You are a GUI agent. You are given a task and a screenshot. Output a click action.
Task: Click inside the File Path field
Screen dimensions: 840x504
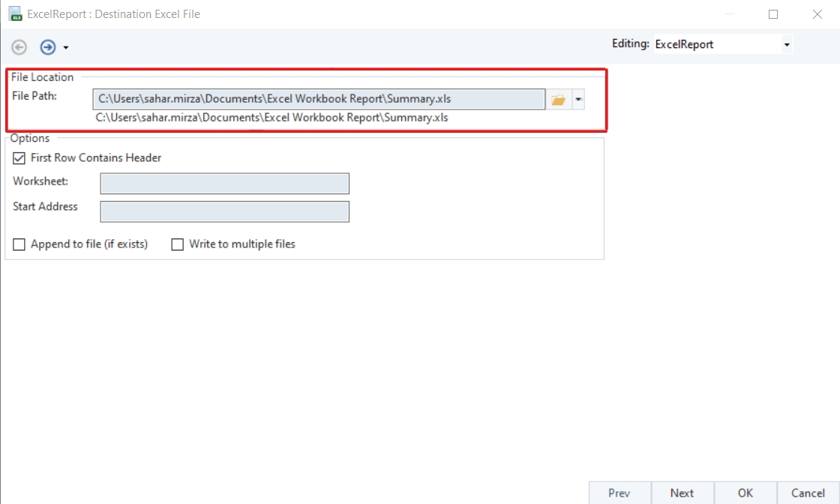click(x=319, y=99)
